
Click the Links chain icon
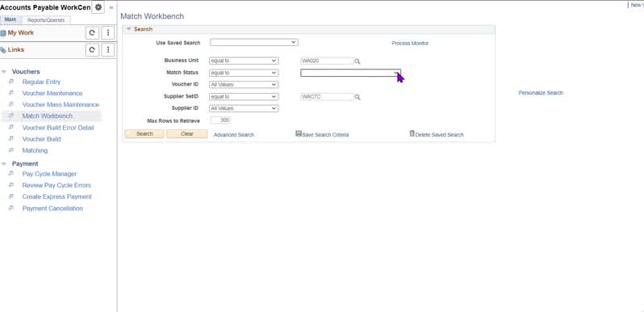coord(3,50)
